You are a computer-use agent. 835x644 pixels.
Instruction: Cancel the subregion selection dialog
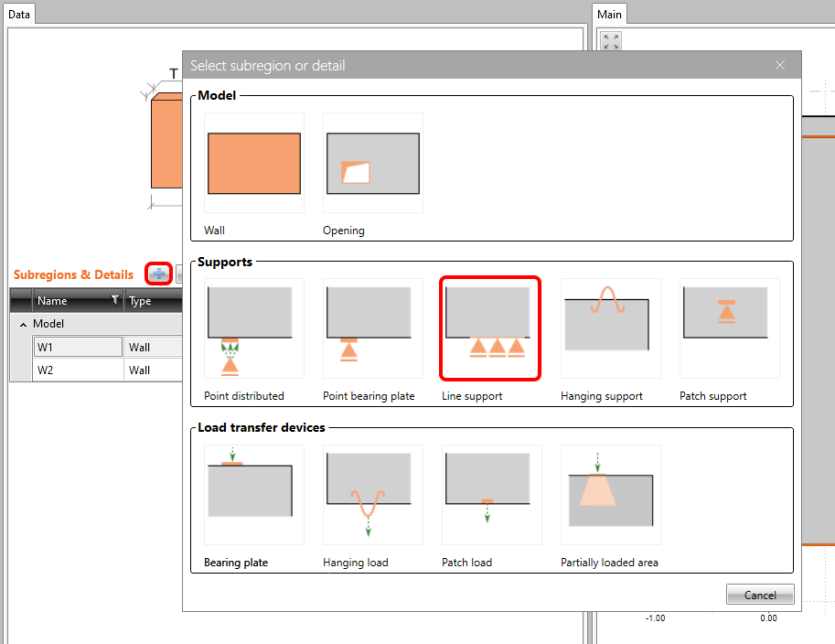coord(760,594)
